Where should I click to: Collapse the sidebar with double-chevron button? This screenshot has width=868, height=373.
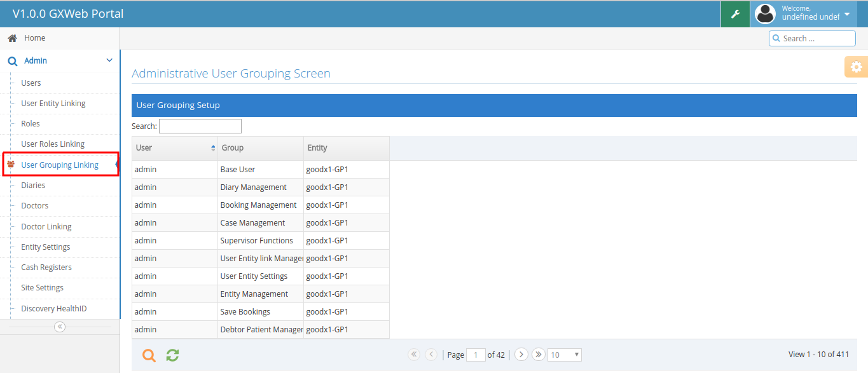point(60,327)
